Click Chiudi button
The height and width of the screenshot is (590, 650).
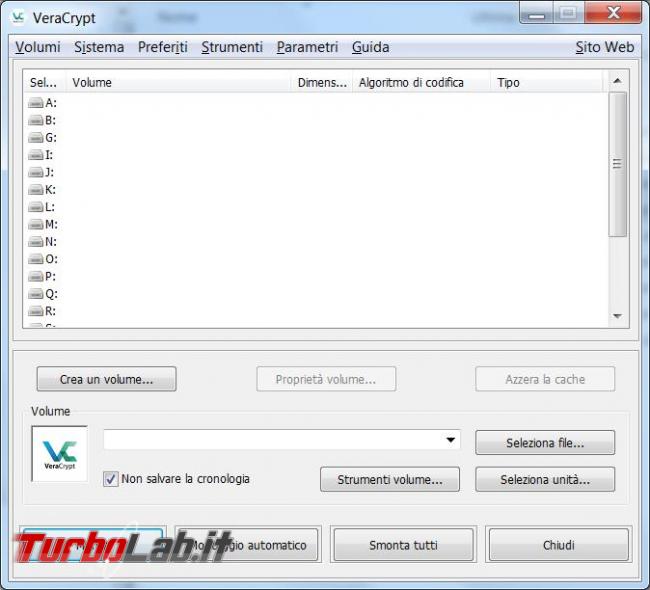pos(559,545)
